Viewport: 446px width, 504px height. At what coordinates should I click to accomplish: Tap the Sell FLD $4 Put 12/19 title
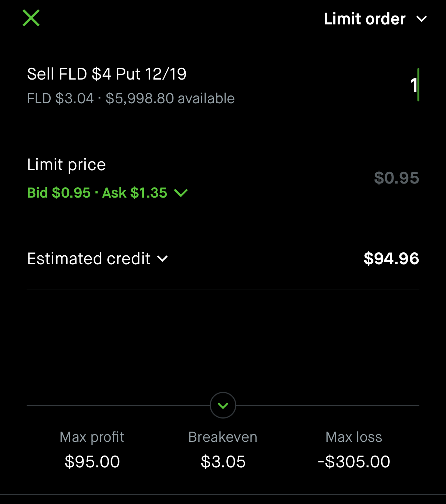coord(107,74)
